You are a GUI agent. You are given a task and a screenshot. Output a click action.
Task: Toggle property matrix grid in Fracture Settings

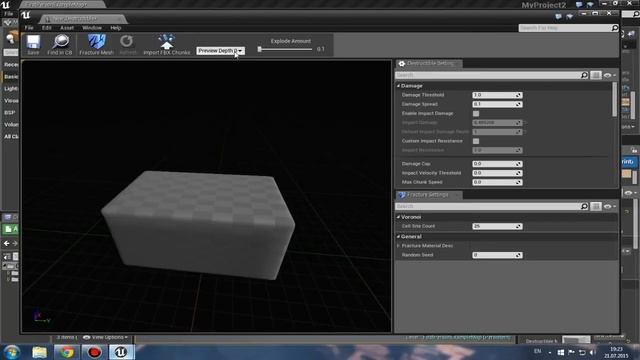pos(596,207)
